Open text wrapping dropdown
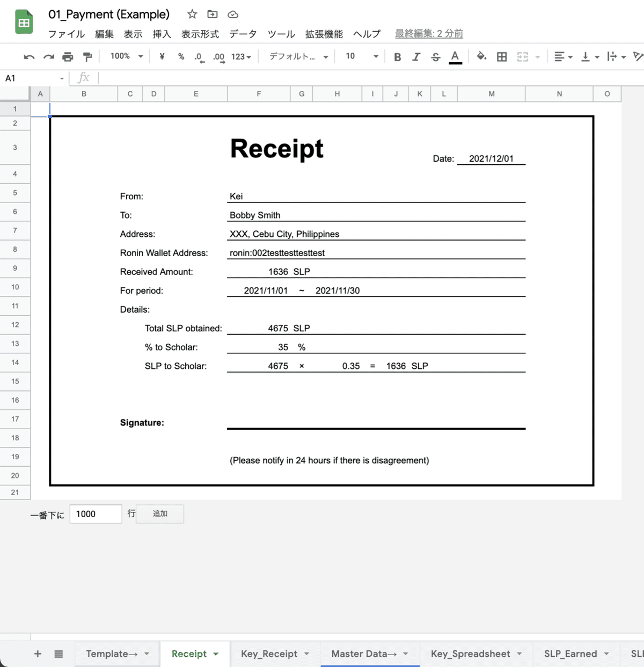The width and height of the screenshot is (644, 667). [616, 56]
